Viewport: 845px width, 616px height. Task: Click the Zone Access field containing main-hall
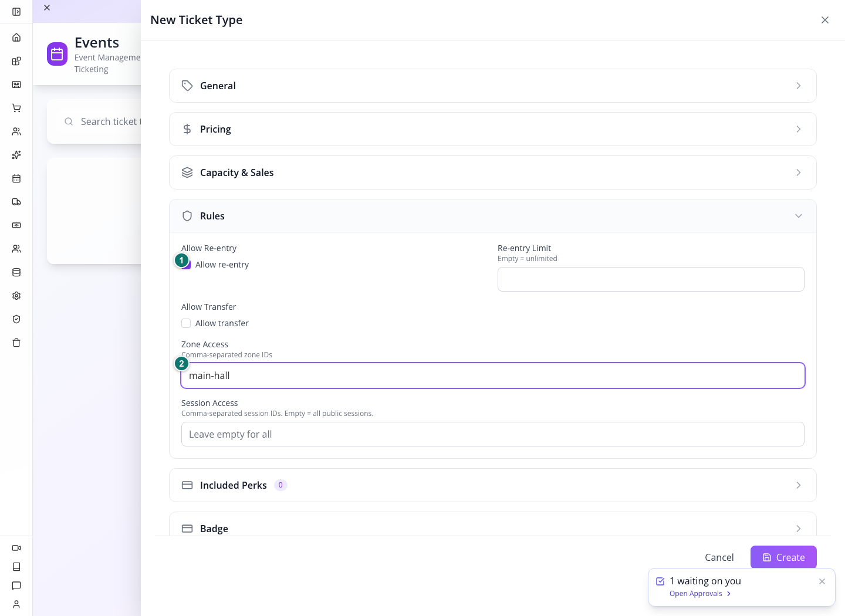(493, 375)
